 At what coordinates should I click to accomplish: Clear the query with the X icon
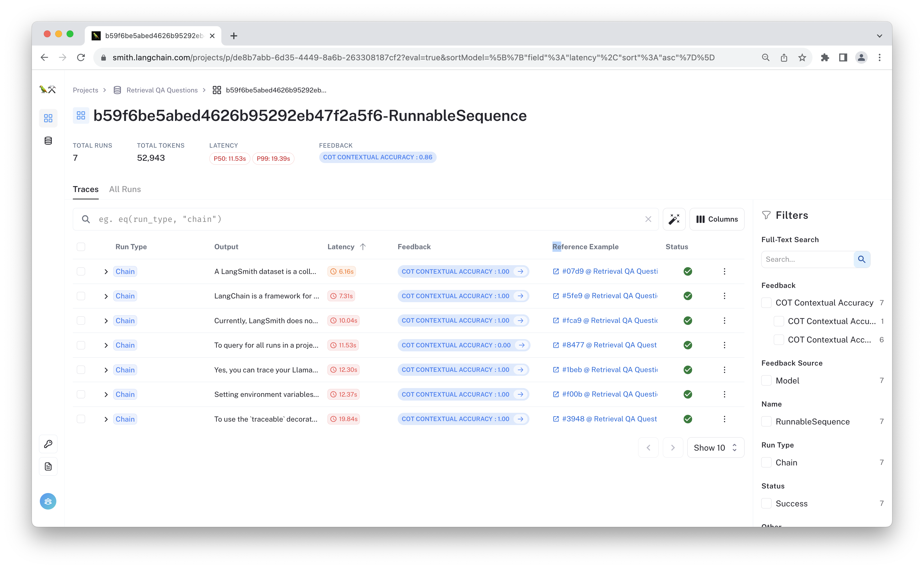648,219
